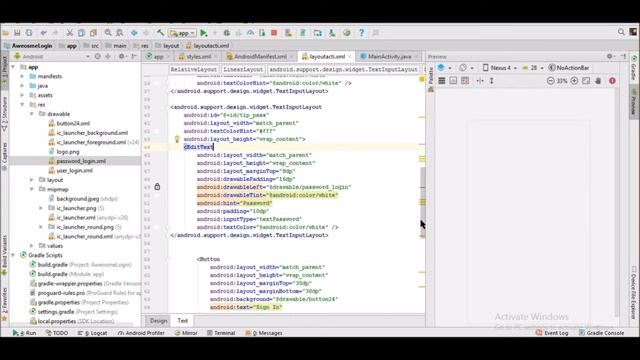This screenshot has height=360, width=640.
Task: Select button24.xml in drawable folder
Action: point(73,123)
